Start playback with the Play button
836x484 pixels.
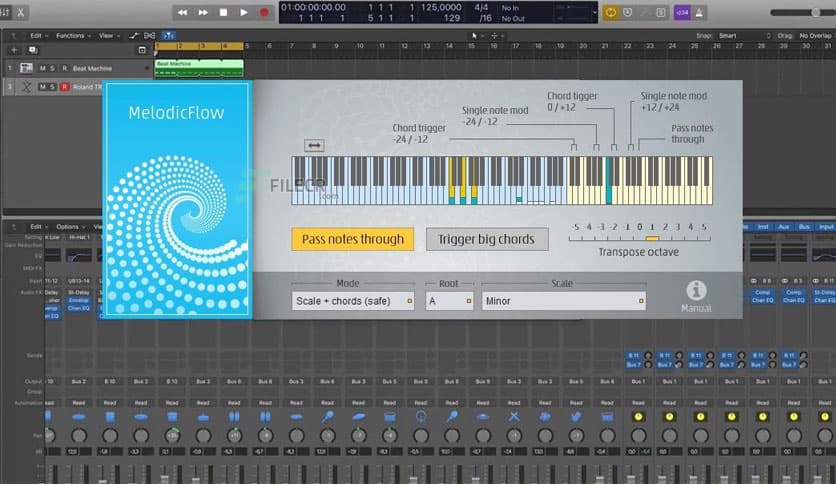tap(244, 12)
